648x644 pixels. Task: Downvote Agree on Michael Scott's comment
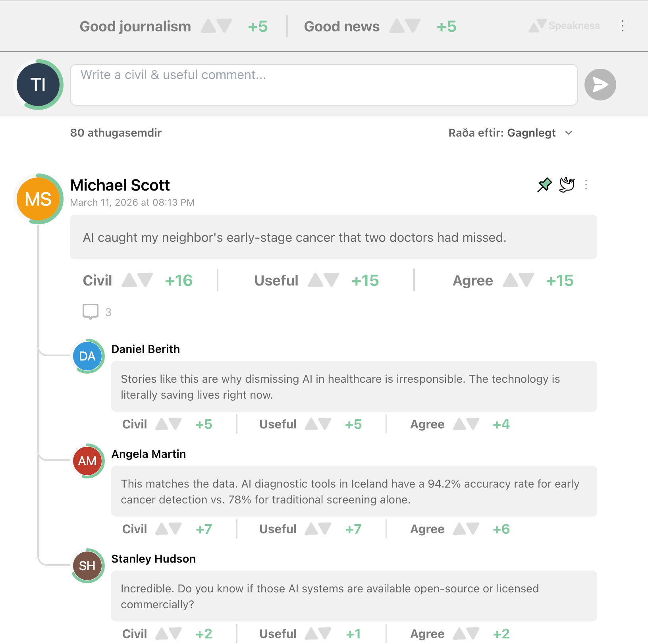point(526,280)
